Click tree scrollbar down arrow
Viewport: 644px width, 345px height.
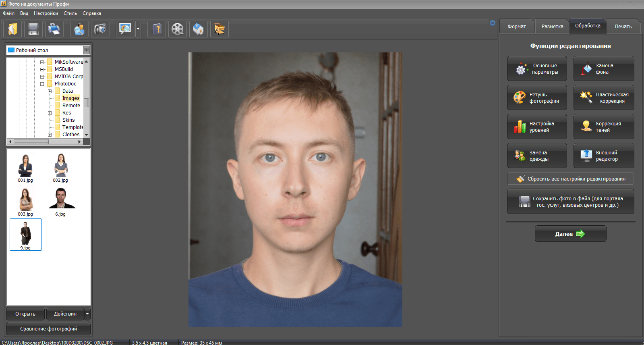86,135
